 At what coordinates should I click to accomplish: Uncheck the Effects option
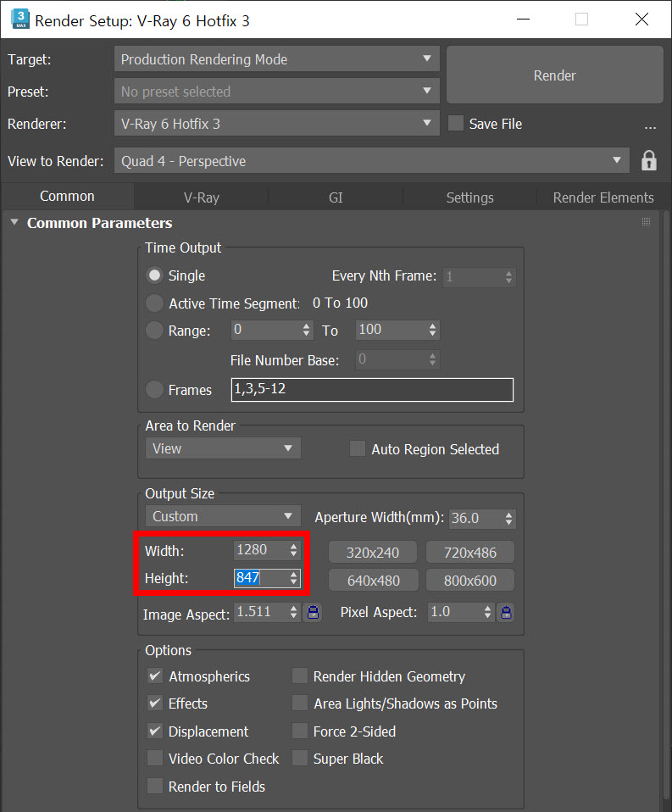click(155, 703)
